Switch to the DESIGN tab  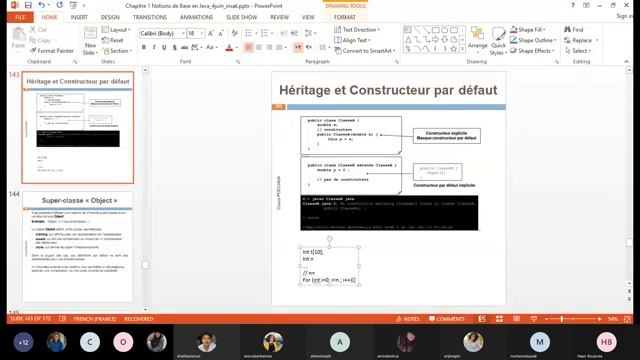pyautogui.click(x=110, y=17)
